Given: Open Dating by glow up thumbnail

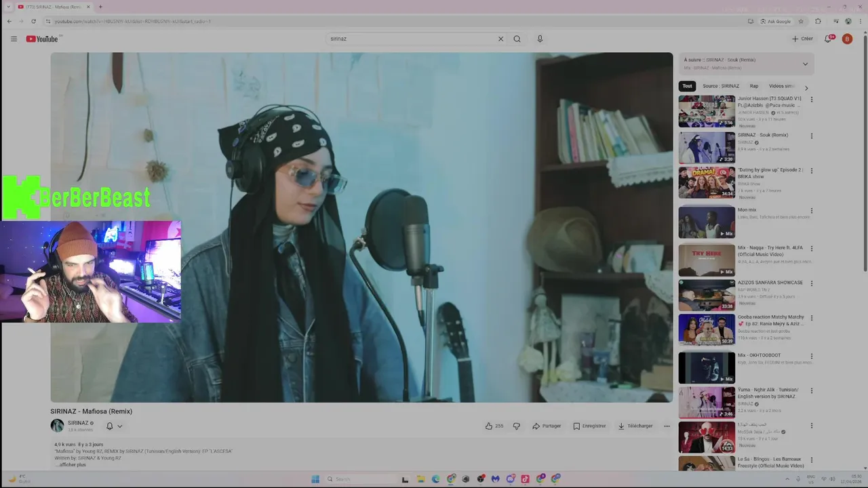Looking at the screenshot, I should 707,183.
